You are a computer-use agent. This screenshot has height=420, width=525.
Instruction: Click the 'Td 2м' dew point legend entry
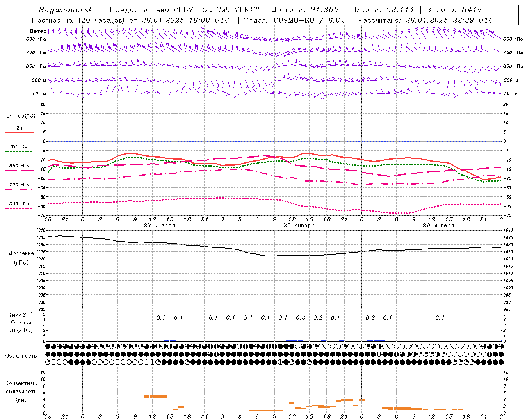(x=19, y=147)
